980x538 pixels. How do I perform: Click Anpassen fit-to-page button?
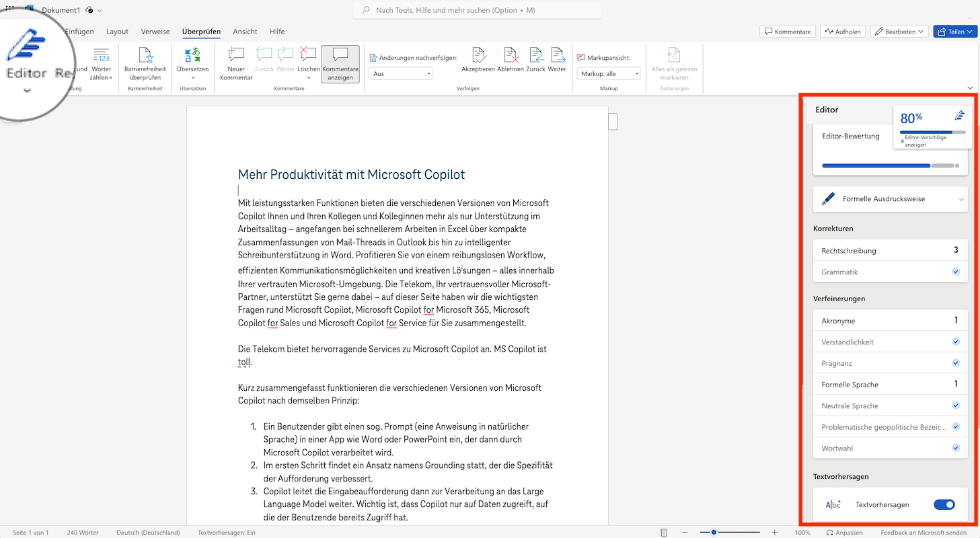click(844, 533)
